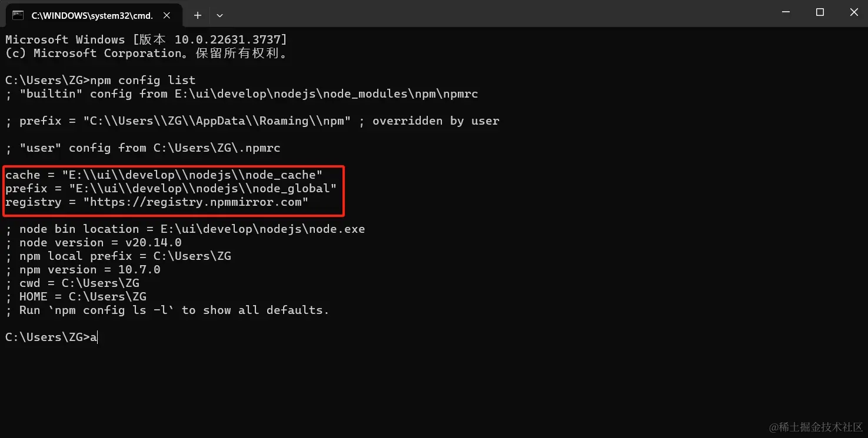Click the registry npmmirror URL line
The image size is (868, 438).
click(157, 202)
